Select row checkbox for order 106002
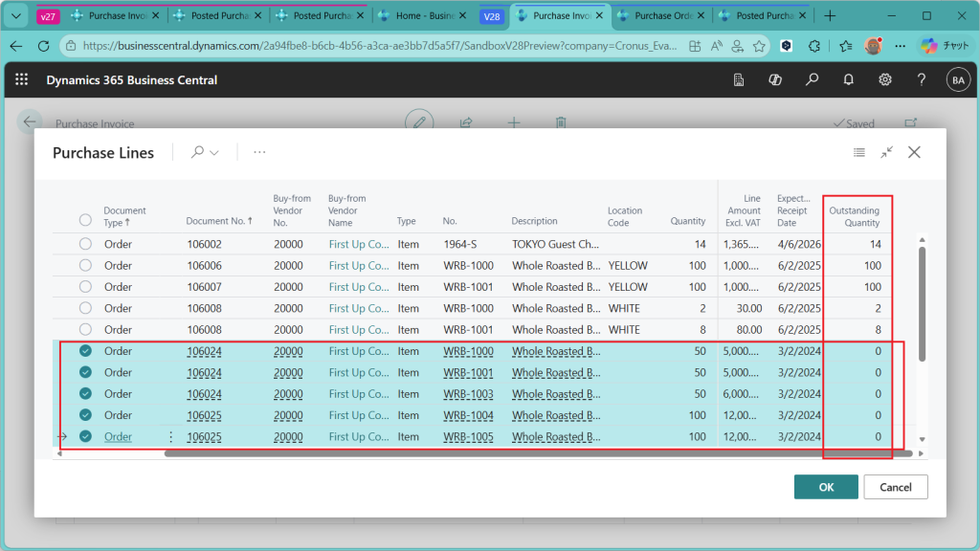The image size is (980, 551). click(x=85, y=244)
